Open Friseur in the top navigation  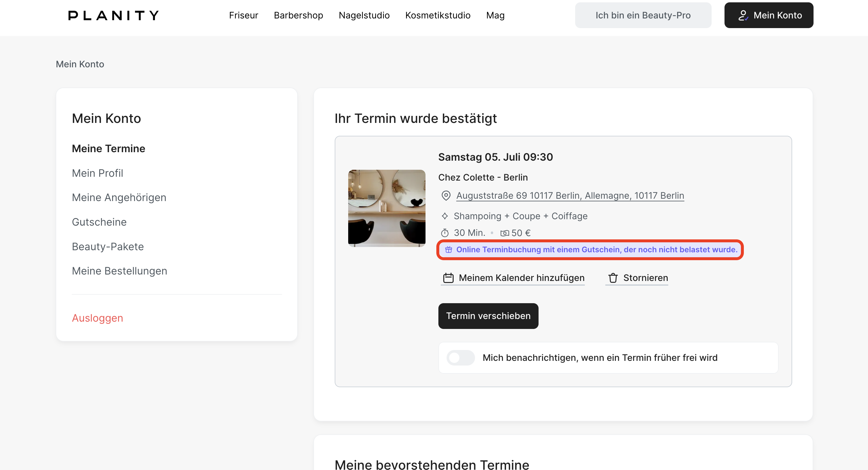(243, 15)
